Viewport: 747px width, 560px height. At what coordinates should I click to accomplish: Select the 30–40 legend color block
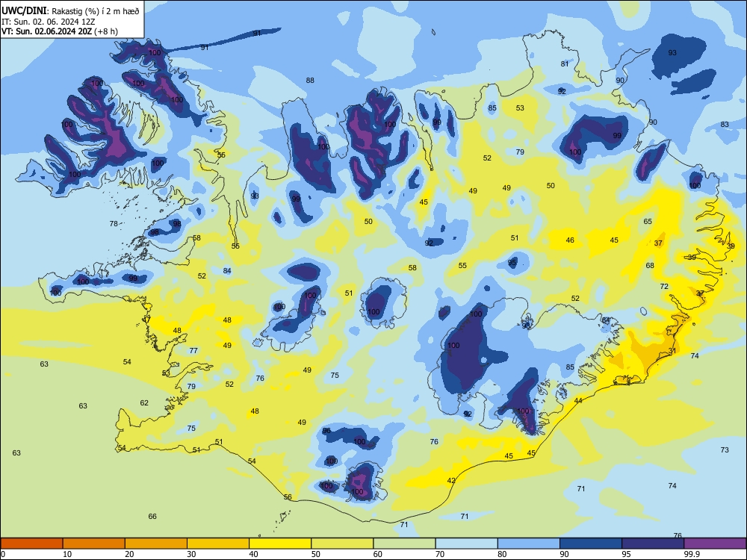tap(218, 544)
